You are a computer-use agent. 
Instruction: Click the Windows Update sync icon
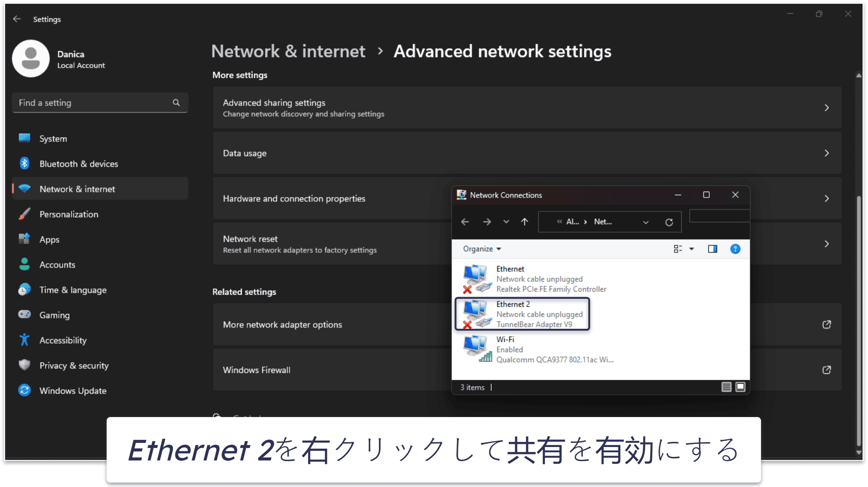pyautogui.click(x=24, y=390)
